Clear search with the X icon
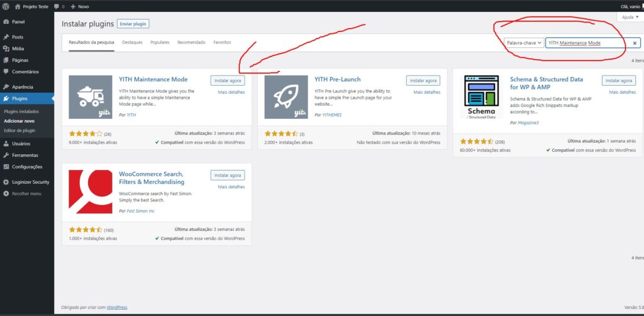 point(635,43)
